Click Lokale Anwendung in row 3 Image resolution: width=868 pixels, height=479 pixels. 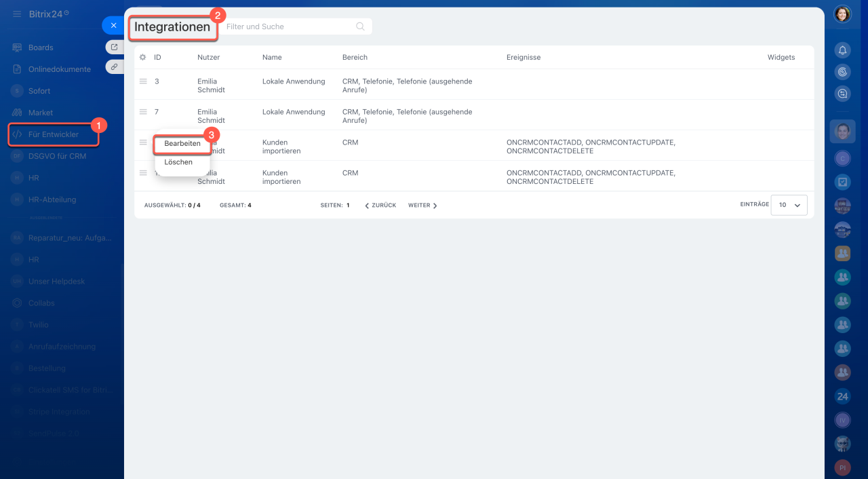[294, 81]
